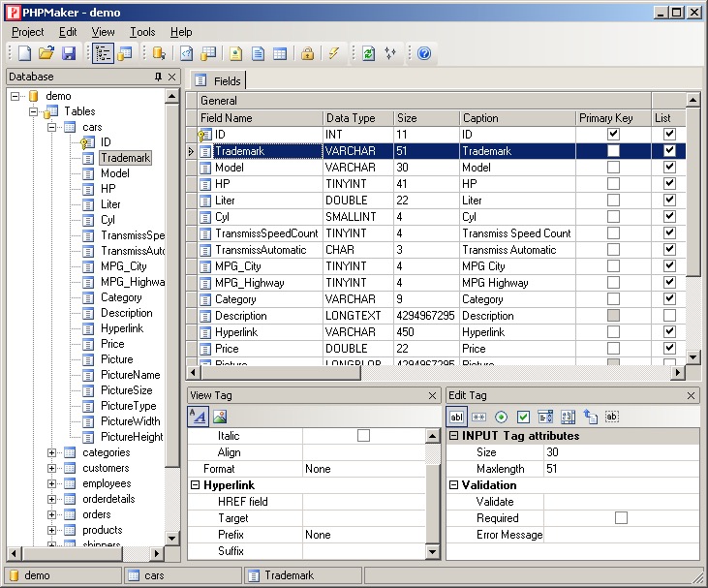Select the Image view tag icon
This screenshot has width=708, height=588.
tap(220, 417)
